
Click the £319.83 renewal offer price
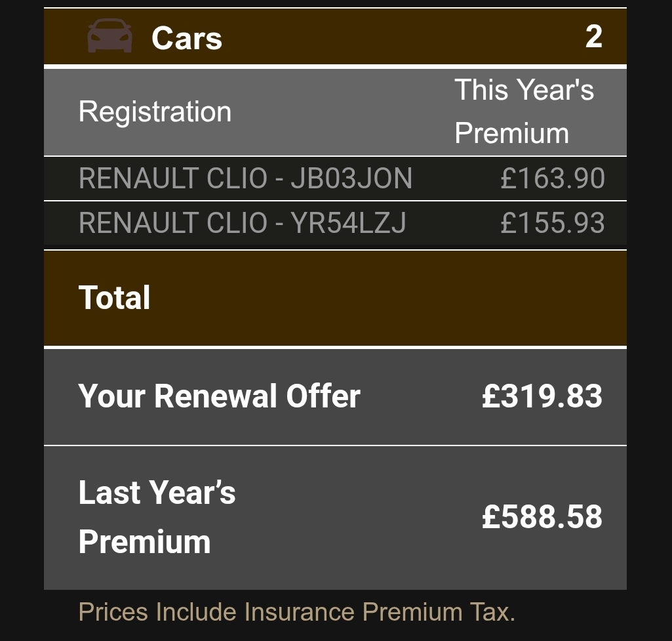542,396
